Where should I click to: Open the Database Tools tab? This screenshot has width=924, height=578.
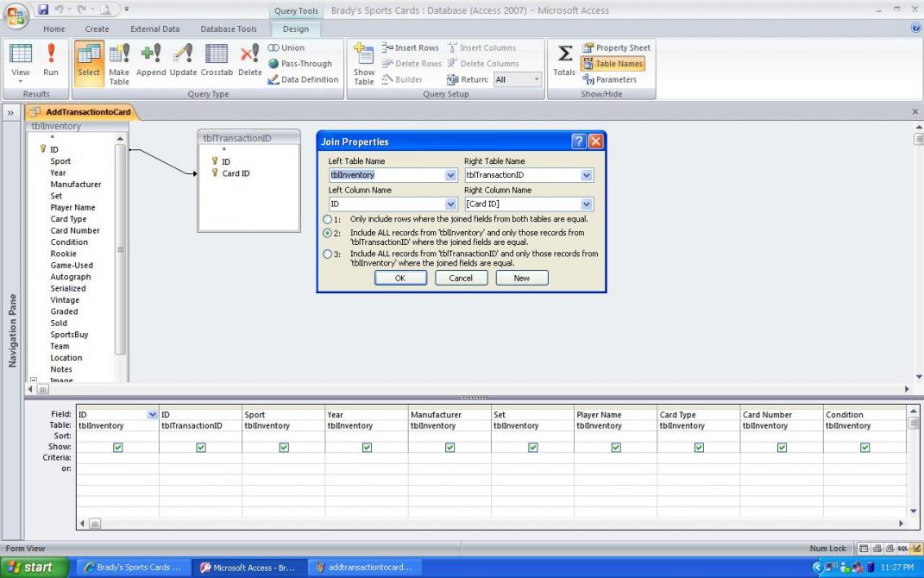[229, 28]
